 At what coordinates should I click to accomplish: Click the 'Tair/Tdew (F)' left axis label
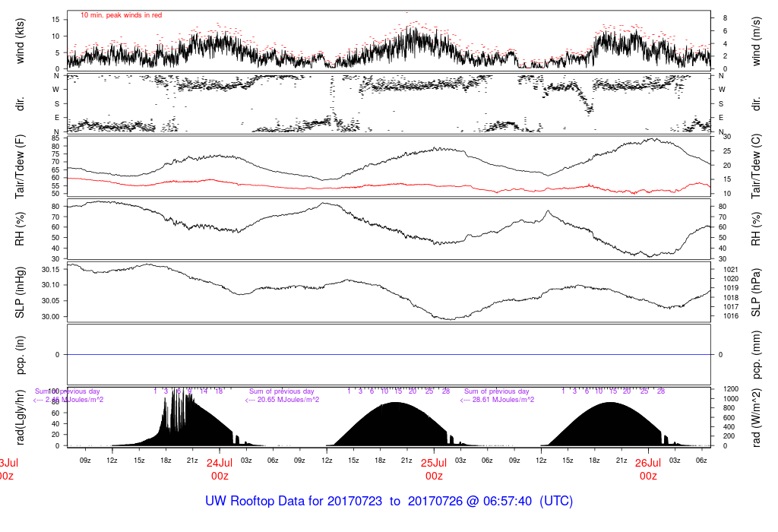(x=20, y=166)
